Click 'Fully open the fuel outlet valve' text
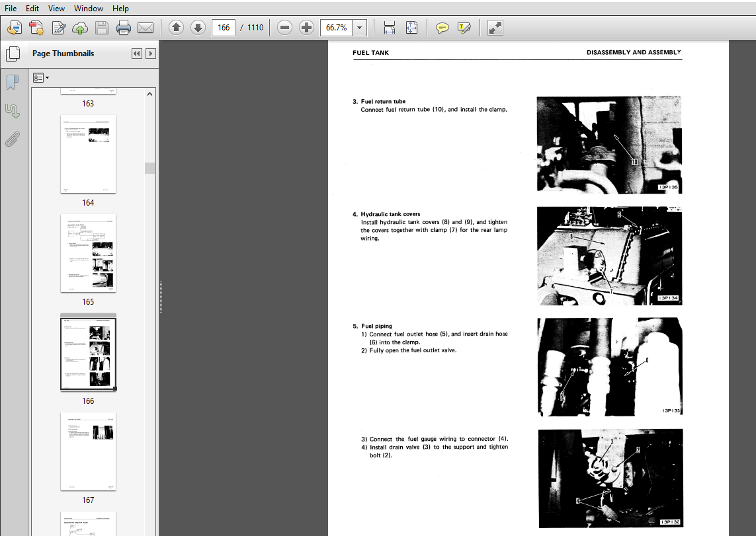This screenshot has width=756, height=536. pos(413,350)
